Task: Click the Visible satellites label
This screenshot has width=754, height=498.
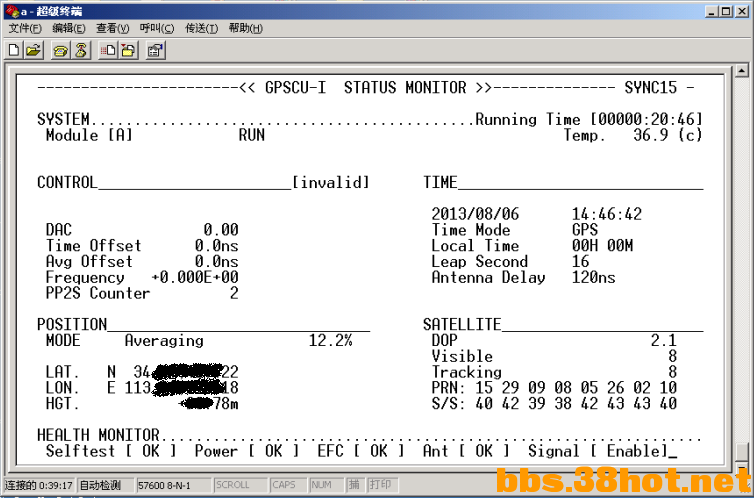Action: coord(462,356)
